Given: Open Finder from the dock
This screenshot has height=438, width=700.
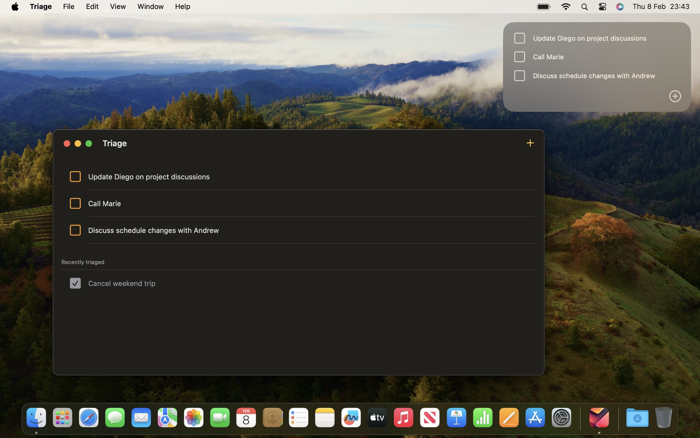Looking at the screenshot, I should click(x=36, y=418).
